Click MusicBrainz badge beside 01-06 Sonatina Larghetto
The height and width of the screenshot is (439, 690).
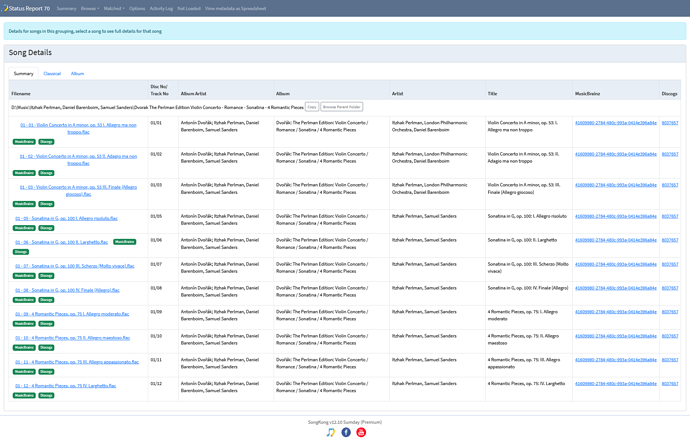(x=125, y=242)
